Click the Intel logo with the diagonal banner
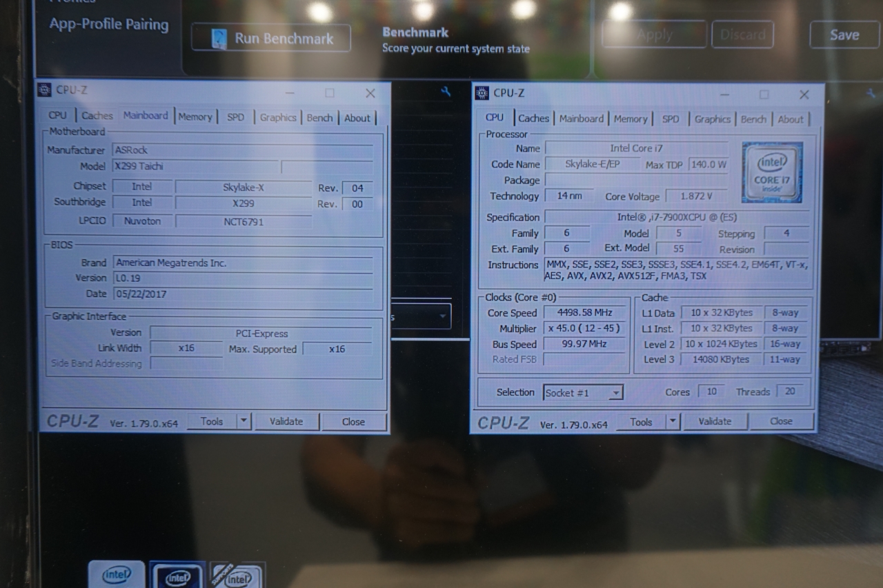 [x=237, y=576]
